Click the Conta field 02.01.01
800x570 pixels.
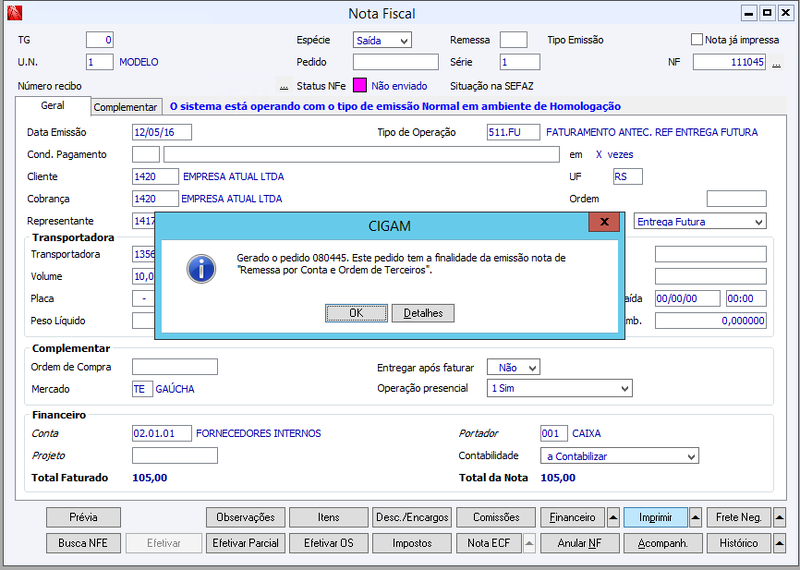tap(162, 433)
